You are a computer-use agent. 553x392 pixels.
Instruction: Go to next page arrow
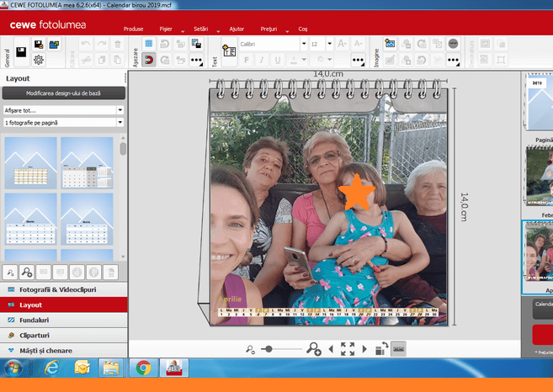pyautogui.click(x=364, y=349)
